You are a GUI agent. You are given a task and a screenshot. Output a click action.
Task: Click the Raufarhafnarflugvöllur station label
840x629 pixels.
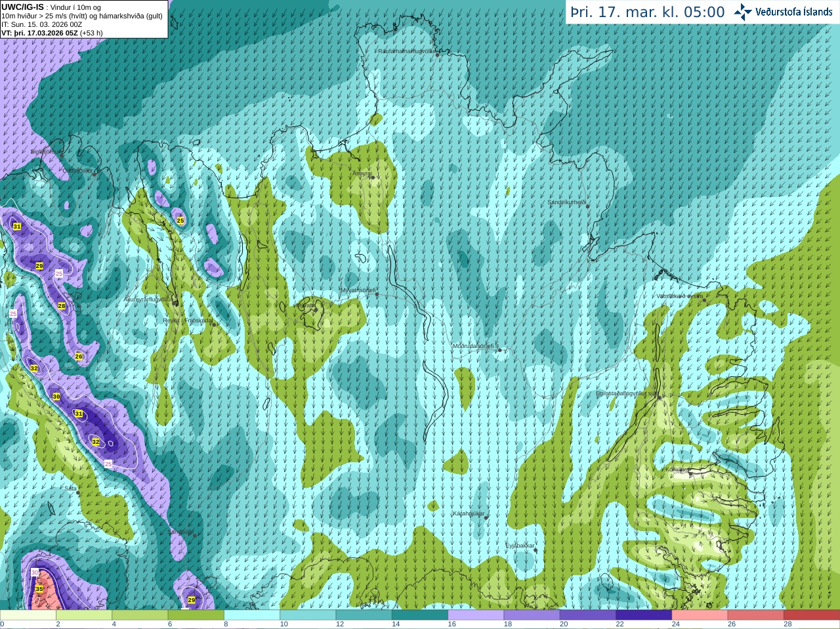(x=407, y=51)
